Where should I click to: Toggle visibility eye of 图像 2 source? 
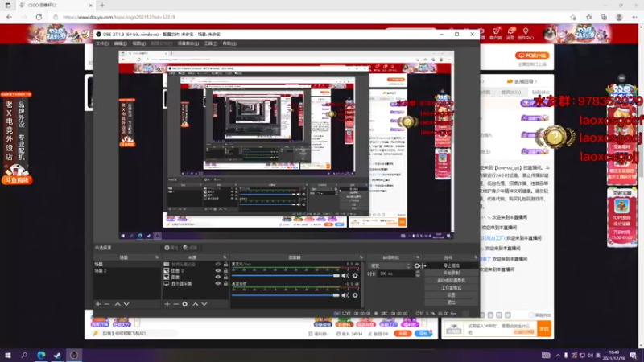(x=218, y=271)
